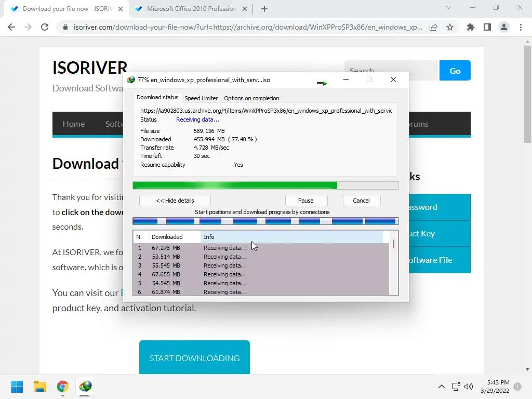
Task: Click the N. column header
Action: click(141, 237)
